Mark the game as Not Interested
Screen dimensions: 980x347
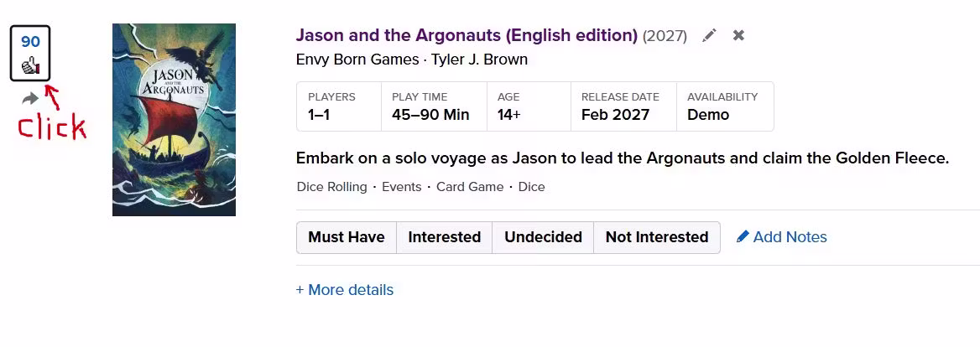(x=657, y=238)
